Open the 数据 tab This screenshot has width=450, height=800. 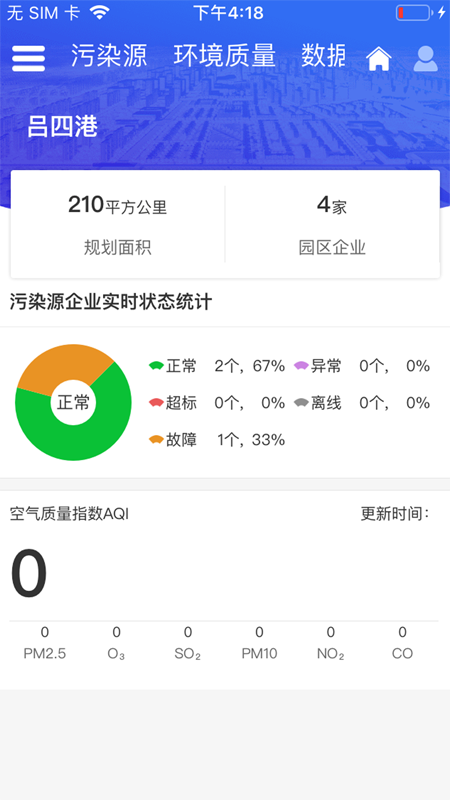point(323,56)
